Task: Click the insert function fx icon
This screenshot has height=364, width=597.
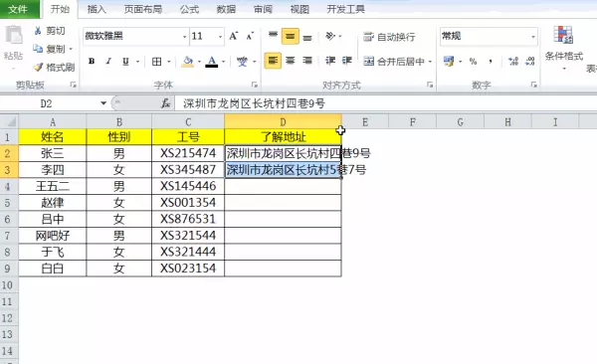Action: point(165,103)
